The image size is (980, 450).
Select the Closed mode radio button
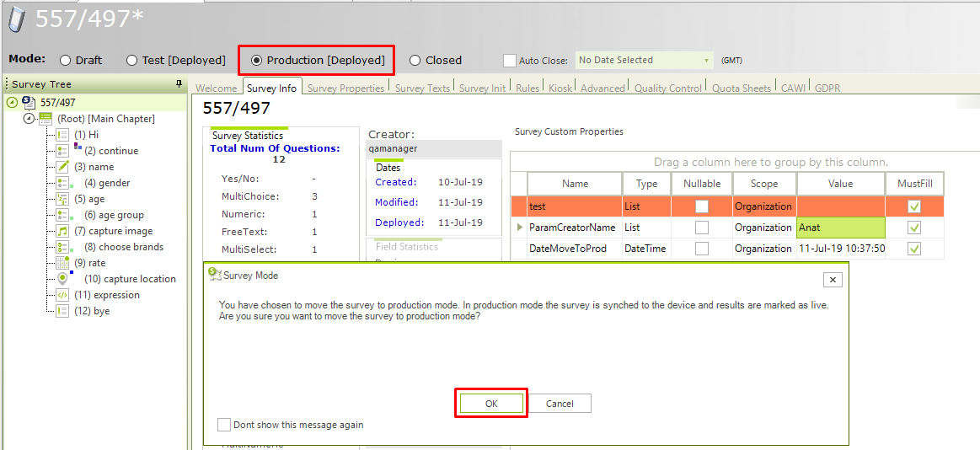click(x=415, y=61)
